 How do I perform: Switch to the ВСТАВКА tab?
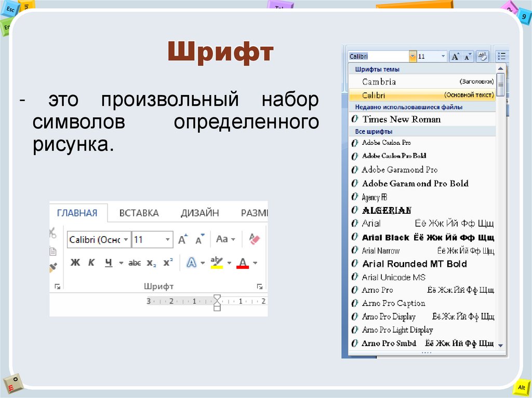(139, 213)
